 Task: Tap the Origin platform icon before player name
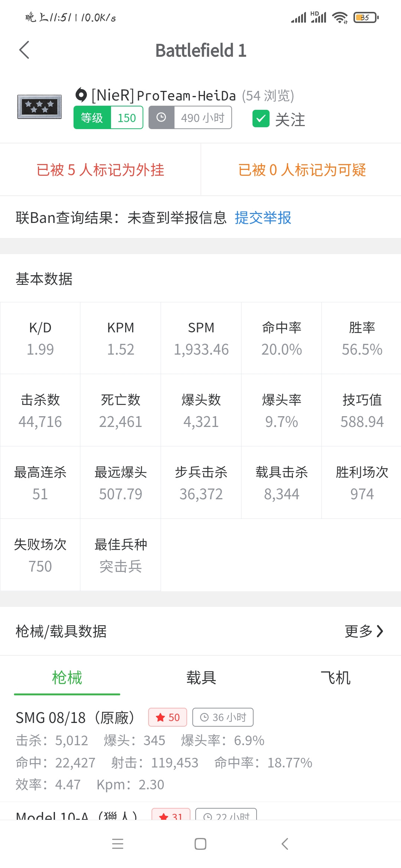(81, 95)
